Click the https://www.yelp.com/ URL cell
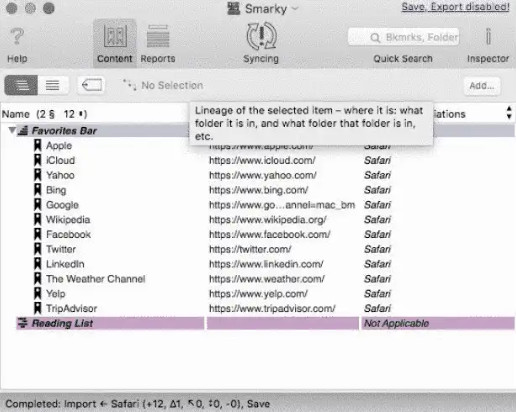The image size is (516, 412). pyautogui.click(x=258, y=294)
